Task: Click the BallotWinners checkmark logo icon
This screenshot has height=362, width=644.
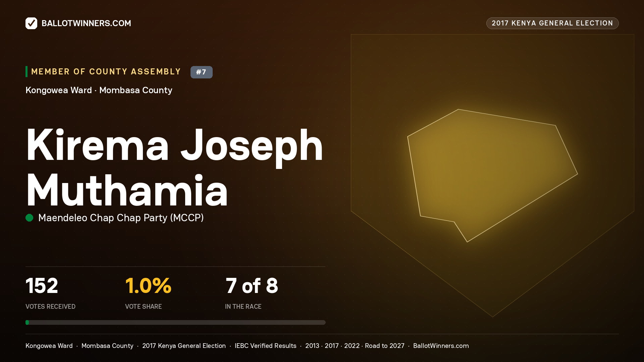Action: click(31, 23)
